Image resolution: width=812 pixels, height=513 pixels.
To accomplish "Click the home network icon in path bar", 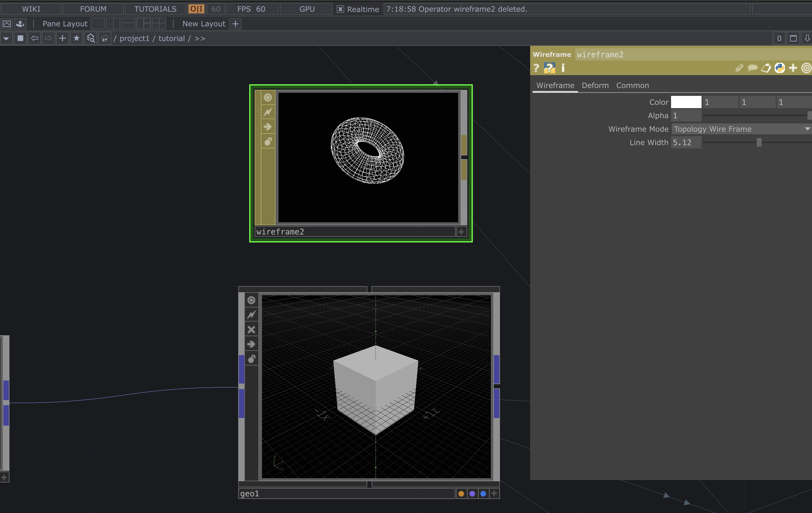I will (105, 38).
